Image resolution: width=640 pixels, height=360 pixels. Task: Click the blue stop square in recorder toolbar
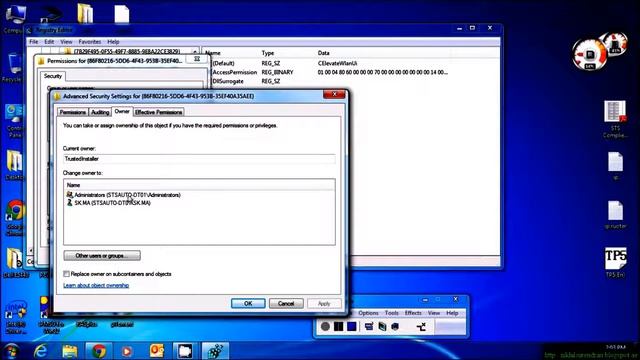pos(352,327)
